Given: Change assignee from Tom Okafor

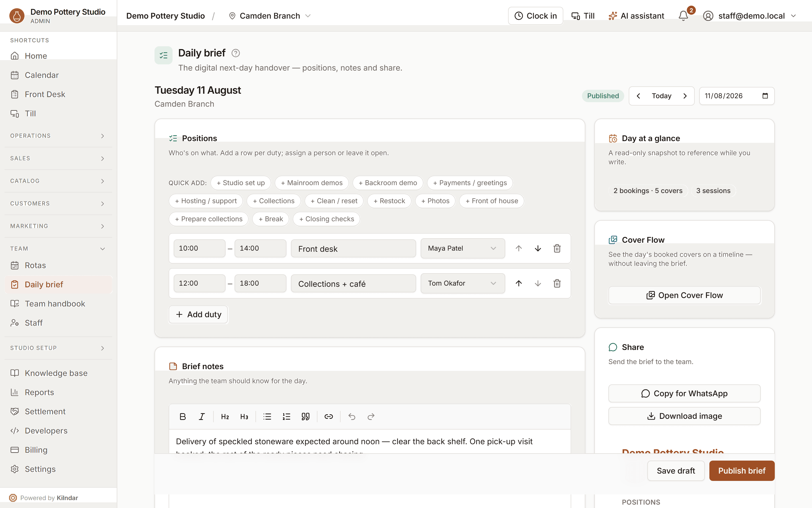Looking at the screenshot, I should [463, 283].
